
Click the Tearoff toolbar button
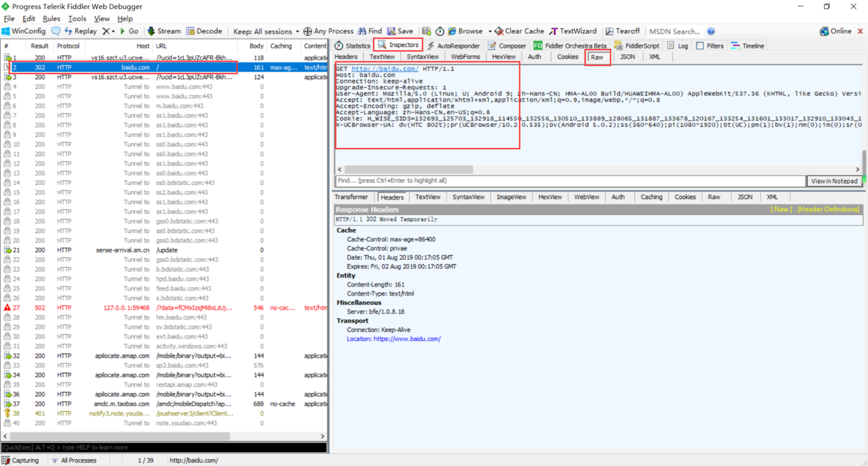point(622,32)
